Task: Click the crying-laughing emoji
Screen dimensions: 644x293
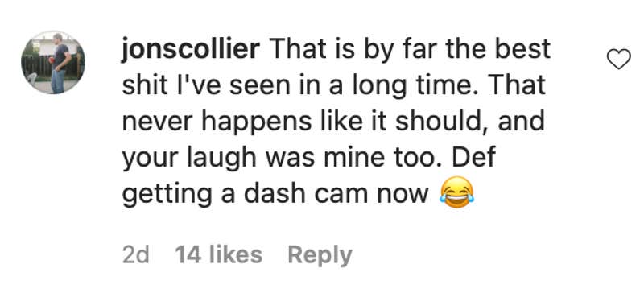Action: click(456, 193)
